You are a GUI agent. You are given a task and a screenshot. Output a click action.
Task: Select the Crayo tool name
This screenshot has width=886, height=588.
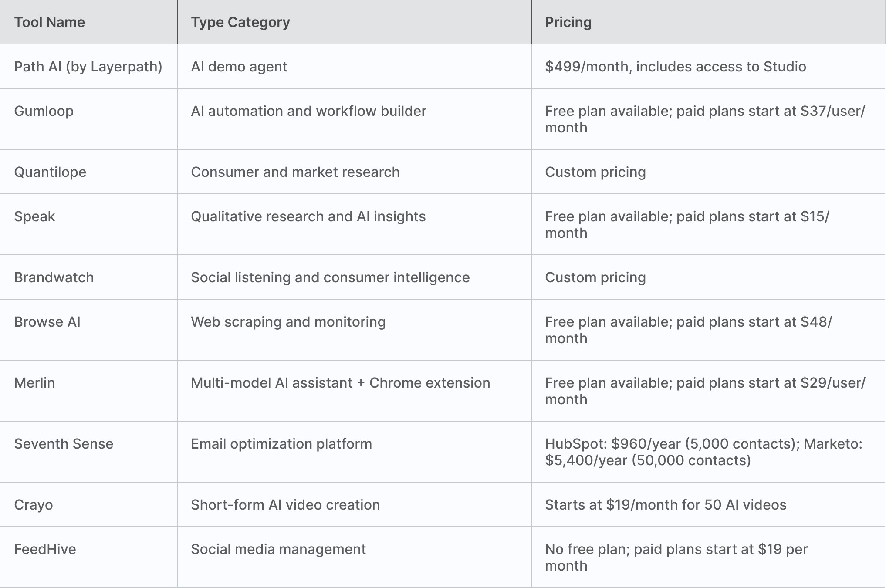point(34,505)
